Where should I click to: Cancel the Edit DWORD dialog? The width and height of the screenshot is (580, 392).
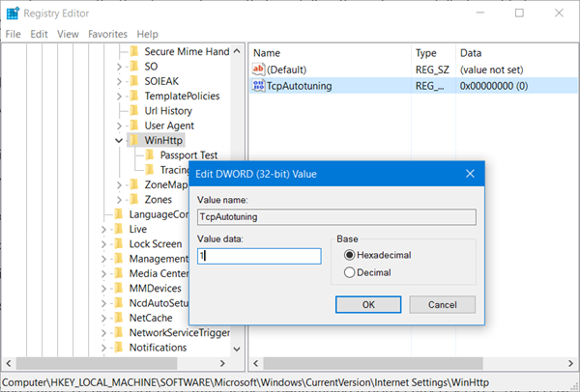pos(442,304)
